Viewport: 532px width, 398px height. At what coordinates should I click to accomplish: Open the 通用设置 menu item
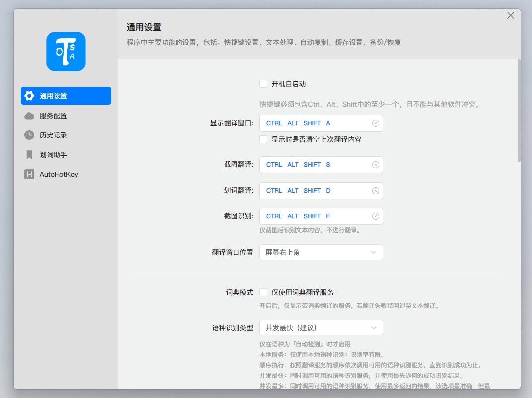pos(66,96)
